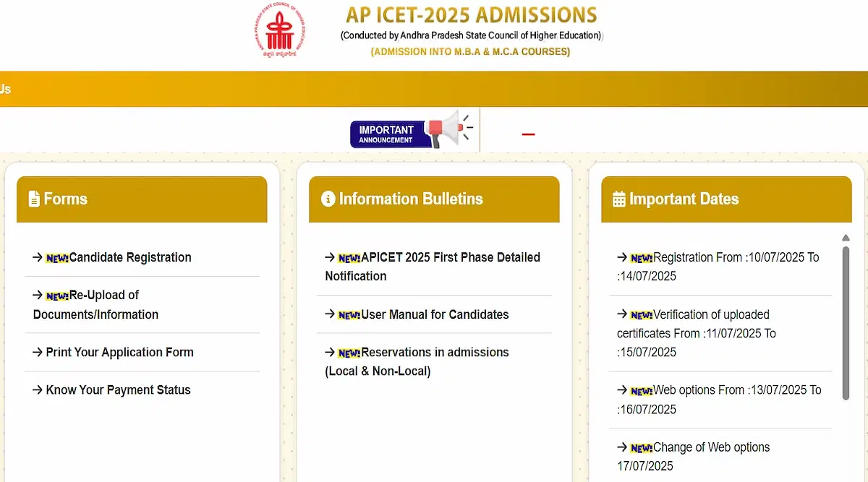The width and height of the screenshot is (868, 482).
Task: Open Re-Upload of Documents/Information link
Action: tap(95, 305)
